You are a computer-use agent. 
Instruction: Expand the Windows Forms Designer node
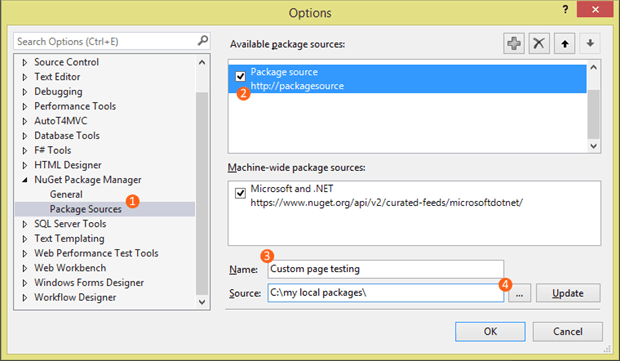[25, 283]
